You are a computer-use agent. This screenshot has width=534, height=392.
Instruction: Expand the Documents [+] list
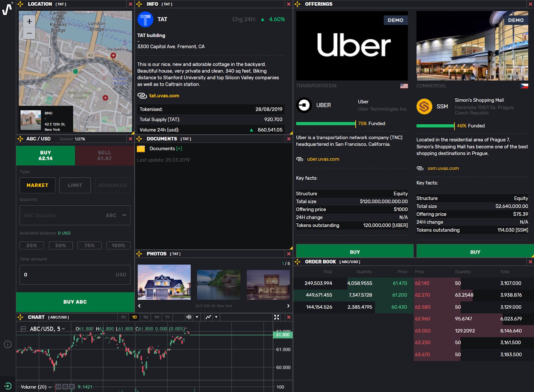point(179,149)
